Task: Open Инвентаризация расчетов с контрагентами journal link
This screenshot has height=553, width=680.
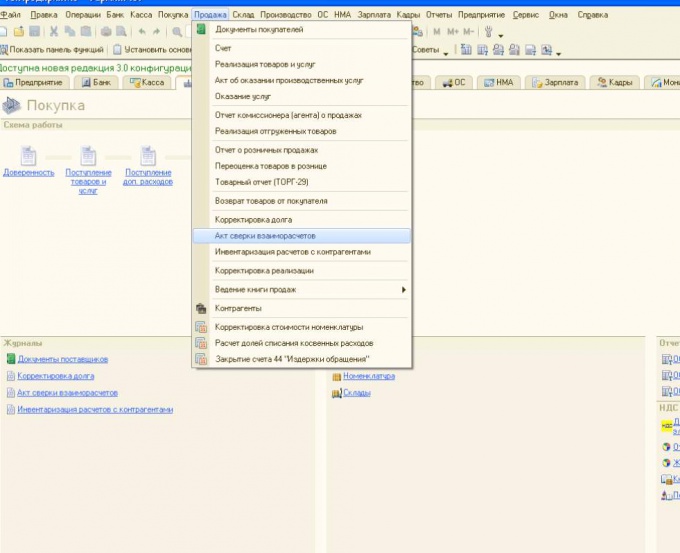Action: tap(95, 409)
